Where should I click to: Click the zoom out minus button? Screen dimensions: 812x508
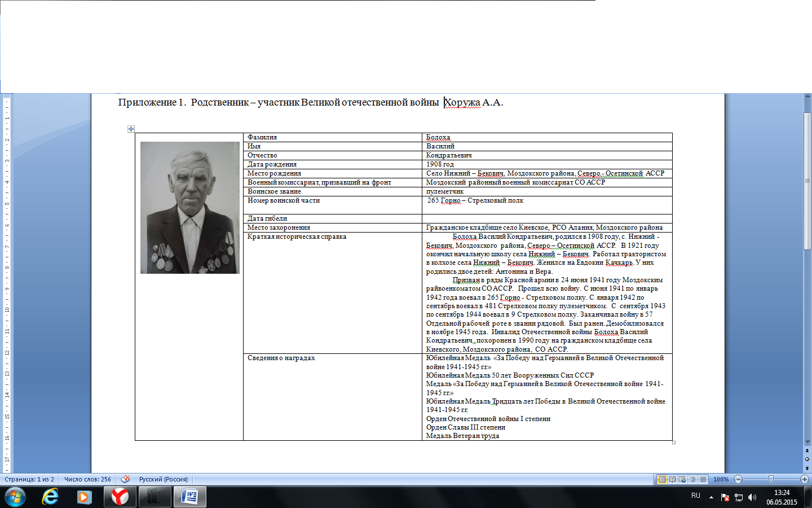[738, 479]
